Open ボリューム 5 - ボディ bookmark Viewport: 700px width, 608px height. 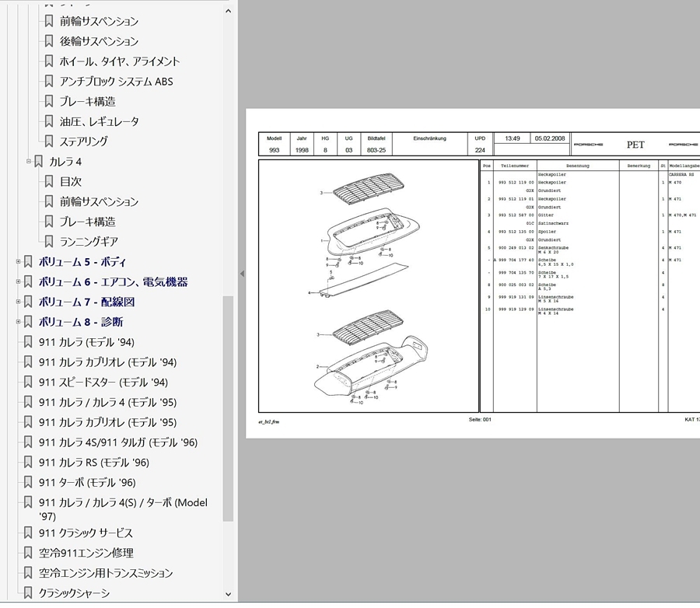(x=82, y=261)
